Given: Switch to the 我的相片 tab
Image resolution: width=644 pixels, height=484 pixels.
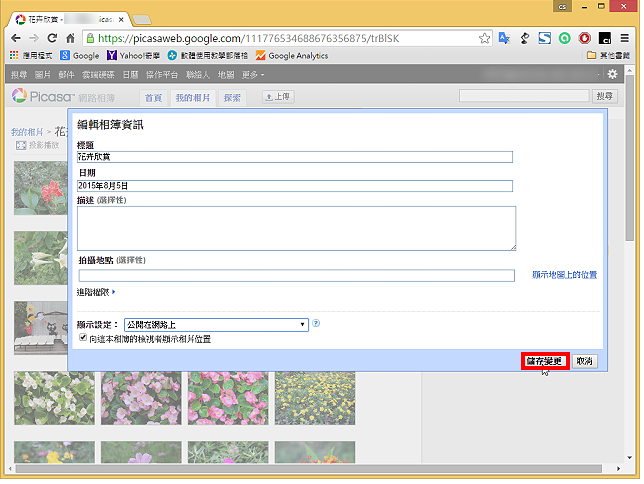Looking at the screenshot, I should click(193, 98).
